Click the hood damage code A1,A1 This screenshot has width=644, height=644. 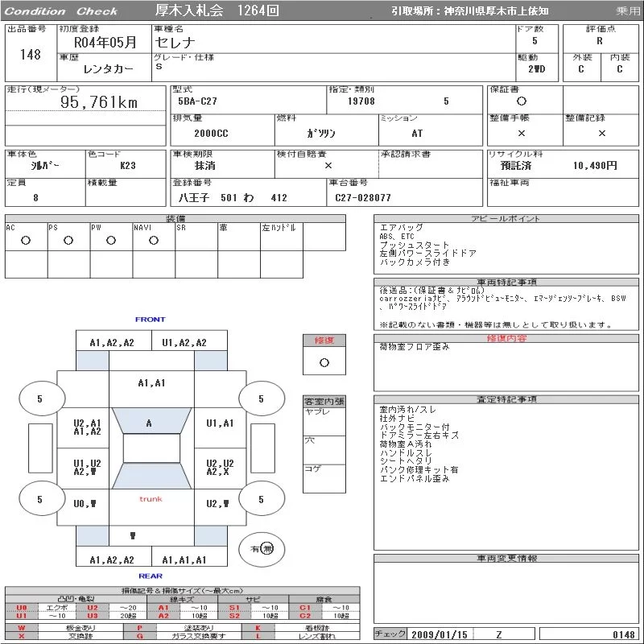coord(151,383)
